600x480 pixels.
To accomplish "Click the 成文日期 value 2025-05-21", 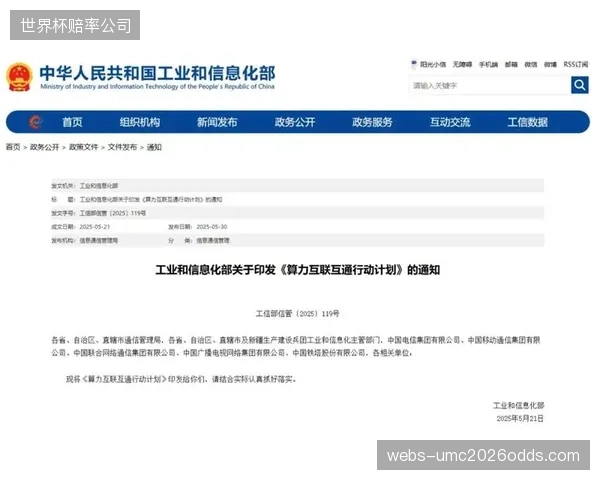I will (95, 227).
